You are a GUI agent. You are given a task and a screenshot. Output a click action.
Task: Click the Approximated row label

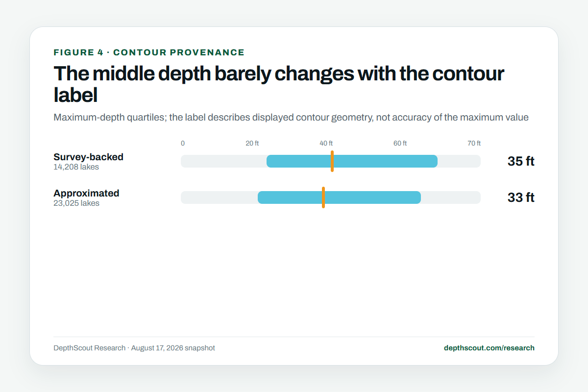[x=86, y=193]
